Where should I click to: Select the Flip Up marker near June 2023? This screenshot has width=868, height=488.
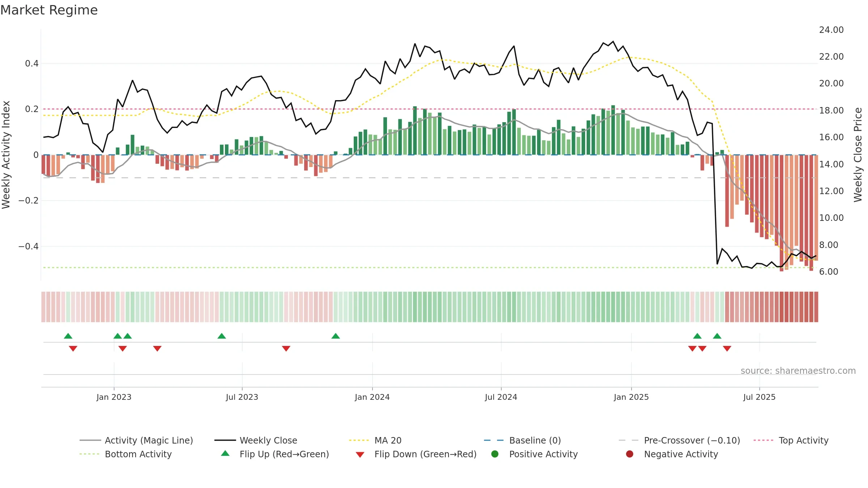point(222,336)
